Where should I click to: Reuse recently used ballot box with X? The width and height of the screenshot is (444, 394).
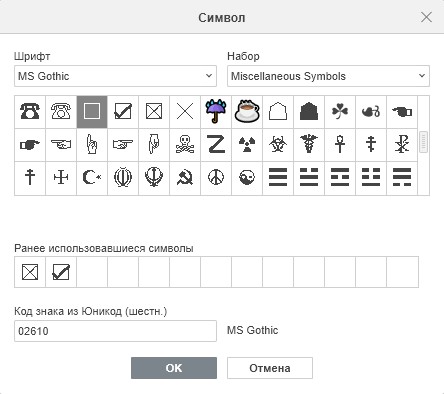click(30, 272)
